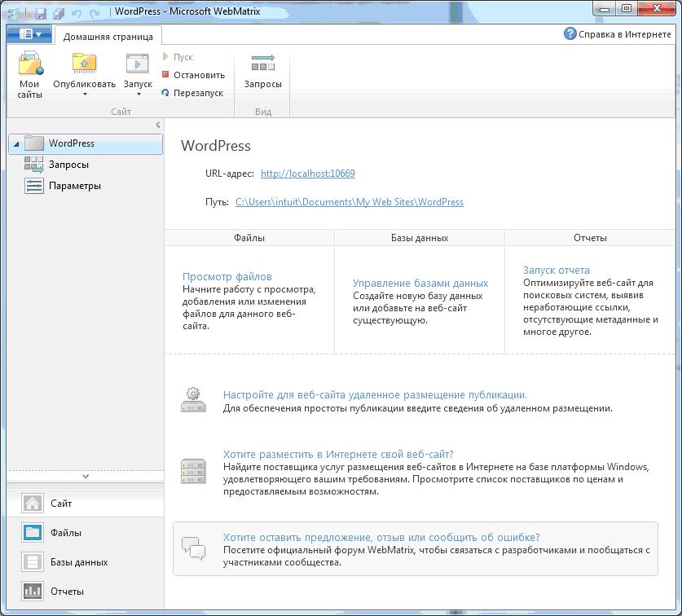Collapse the left navigation pane chevron

pos(158,125)
